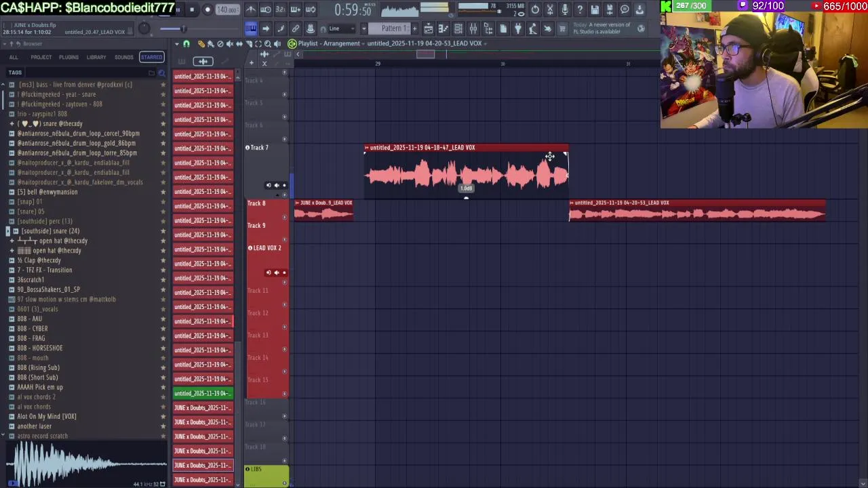868x488 pixels.
Task: Open the mixer window icon
Action: click(x=473, y=28)
